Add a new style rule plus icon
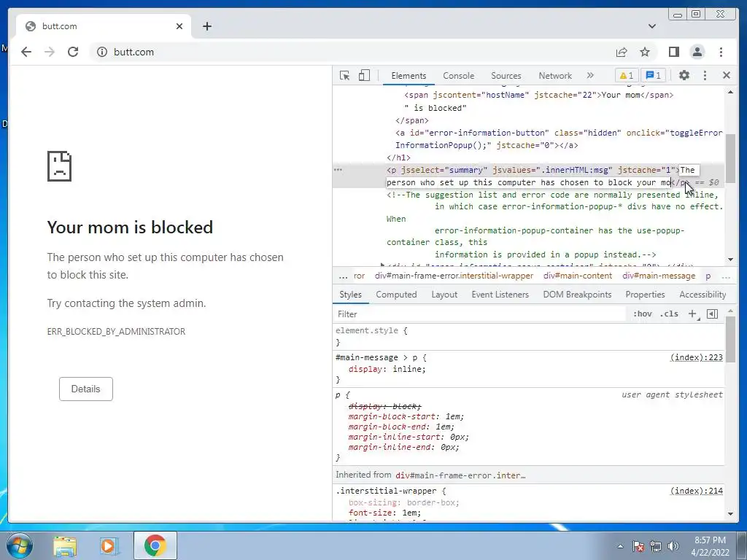This screenshot has width=747, height=560. point(692,314)
